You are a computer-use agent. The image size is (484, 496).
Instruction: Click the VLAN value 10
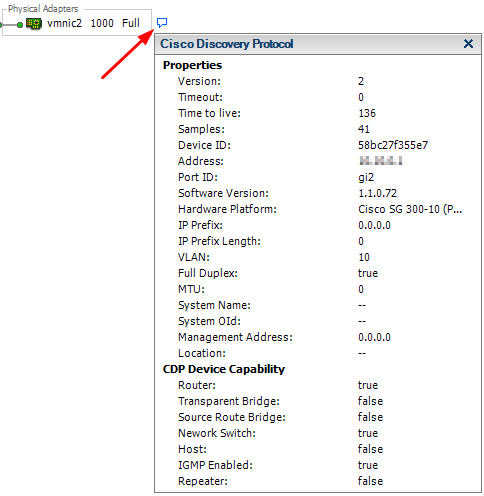pyautogui.click(x=364, y=257)
